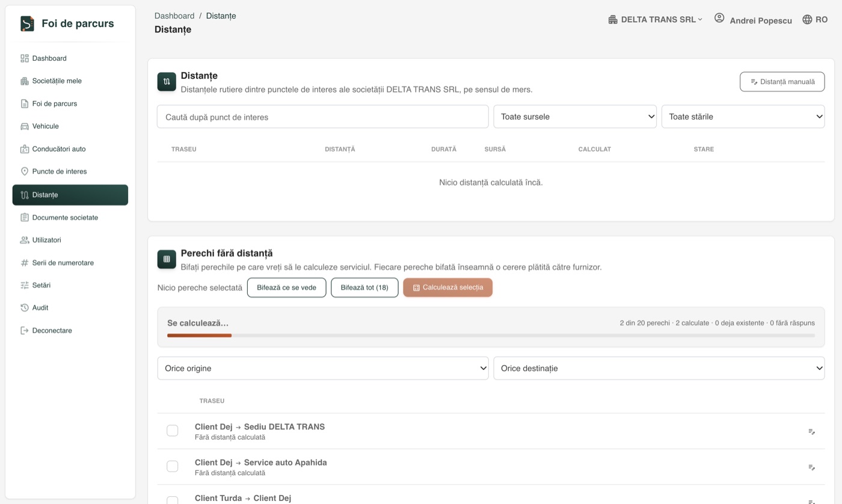Click the Deconectare logout icon
This screenshot has height=504, width=842.
click(x=25, y=331)
